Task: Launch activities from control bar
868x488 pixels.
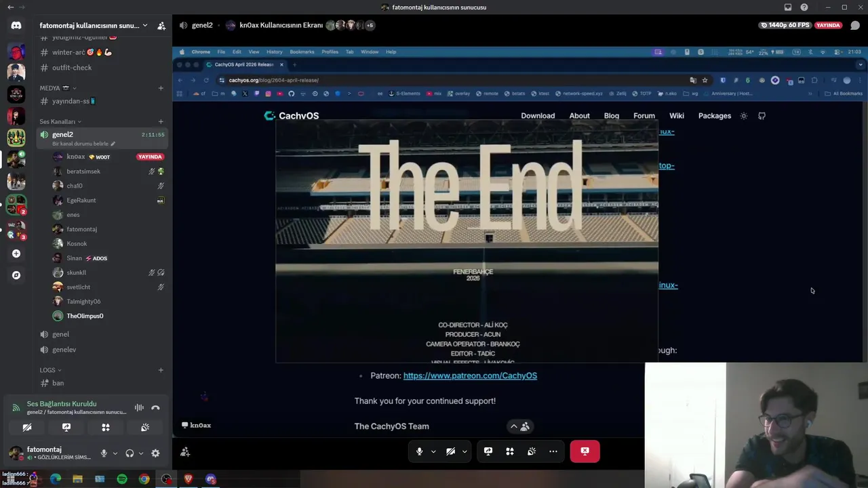Action: click(510, 451)
